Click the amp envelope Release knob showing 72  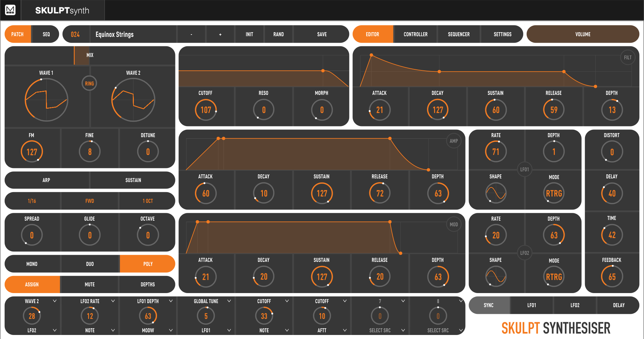[x=380, y=193]
